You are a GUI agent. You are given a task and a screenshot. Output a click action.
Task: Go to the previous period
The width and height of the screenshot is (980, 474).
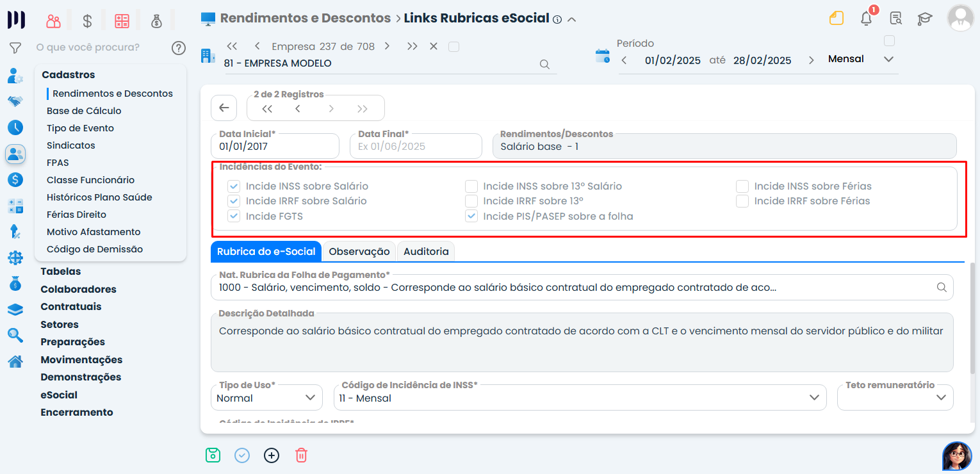pos(625,60)
